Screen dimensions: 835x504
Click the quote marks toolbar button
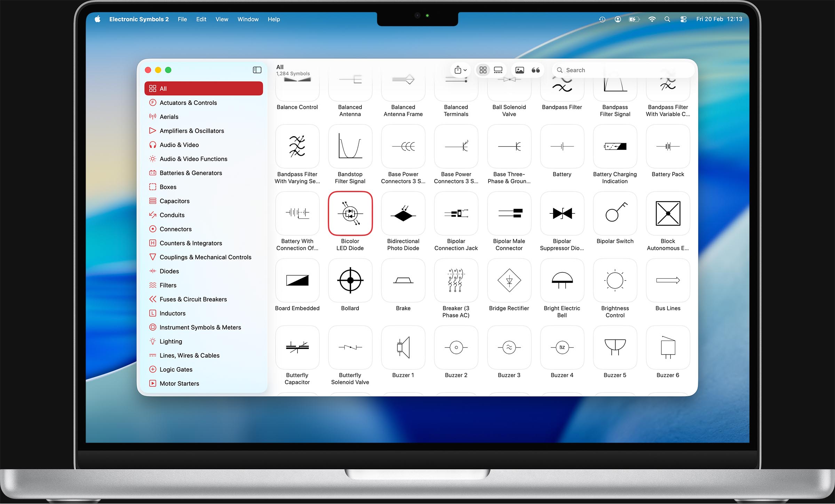pos(536,70)
